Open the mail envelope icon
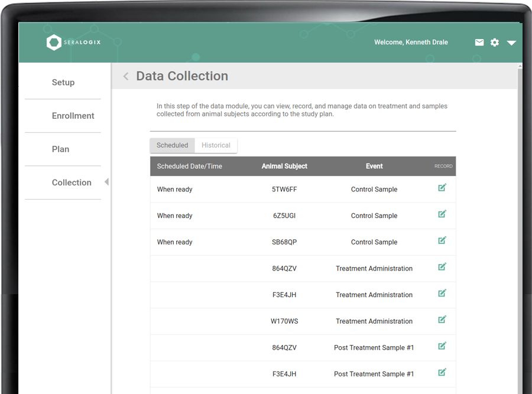 coord(479,42)
